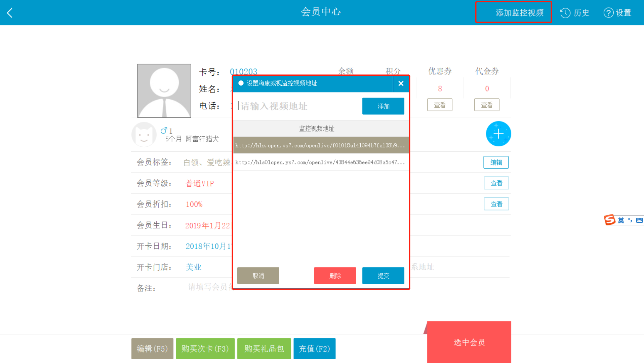
Task: Click the 充值(F2) recharge button
Action: tap(314, 349)
